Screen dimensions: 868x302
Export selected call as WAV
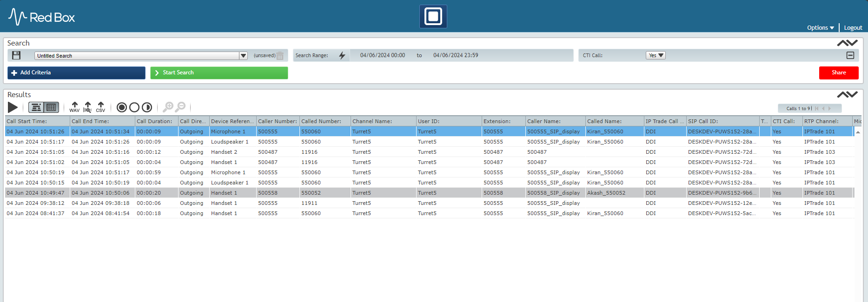point(74,107)
